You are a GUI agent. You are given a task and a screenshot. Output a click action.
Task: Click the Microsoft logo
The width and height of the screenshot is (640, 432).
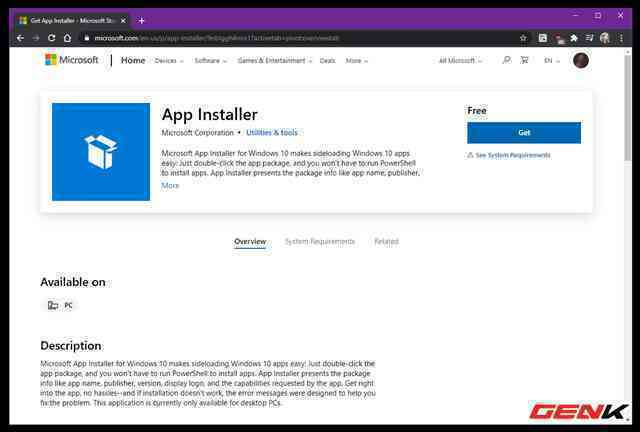(71, 60)
